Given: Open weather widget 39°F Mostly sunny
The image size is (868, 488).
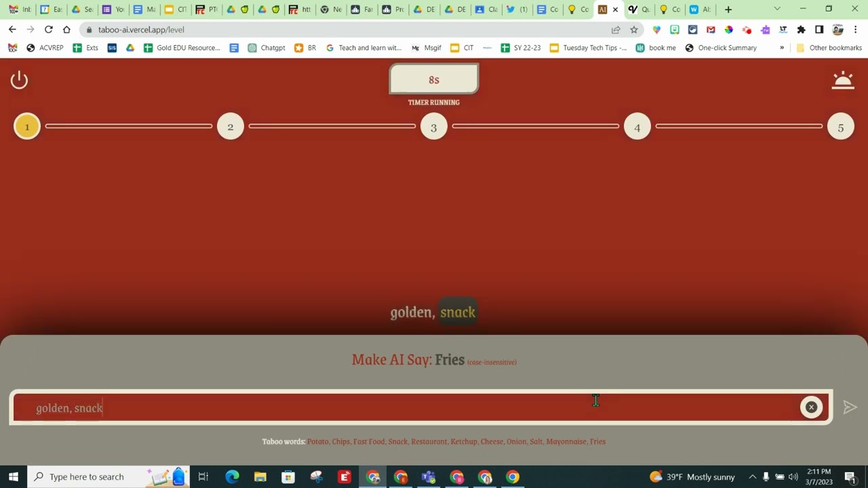Looking at the screenshot, I should [x=692, y=476].
